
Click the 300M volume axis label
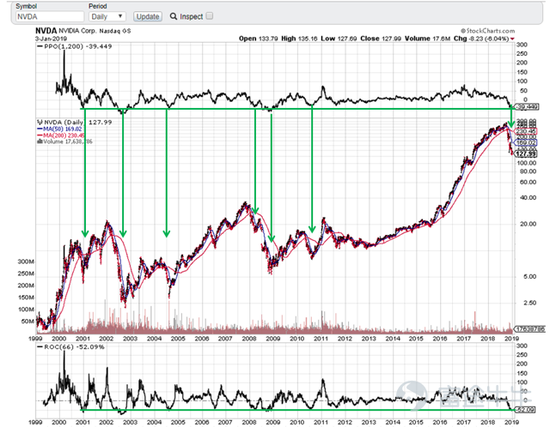26,262
